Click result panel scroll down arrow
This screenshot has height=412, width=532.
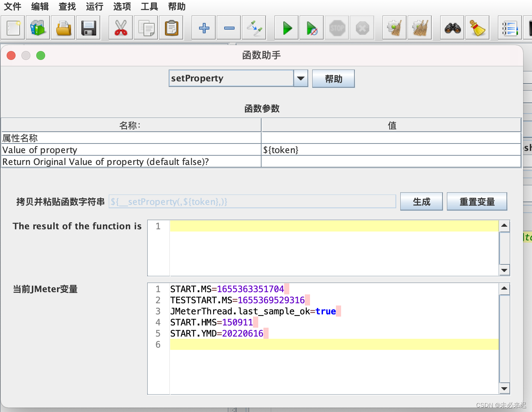point(504,270)
